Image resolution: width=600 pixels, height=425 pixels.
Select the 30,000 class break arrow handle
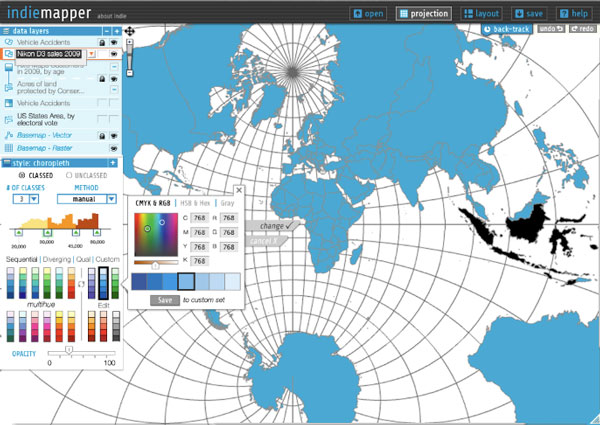pos(47,232)
